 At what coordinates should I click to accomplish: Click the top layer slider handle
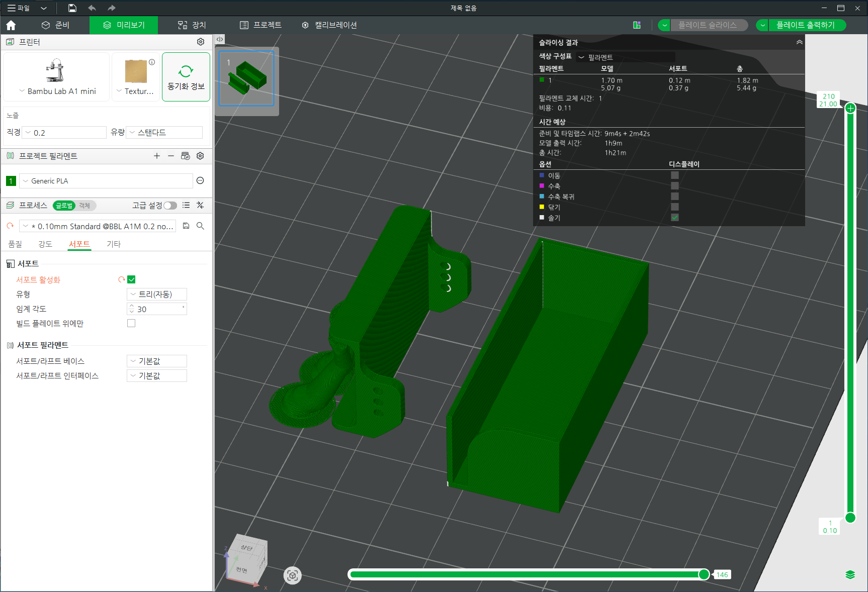(x=850, y=108)
